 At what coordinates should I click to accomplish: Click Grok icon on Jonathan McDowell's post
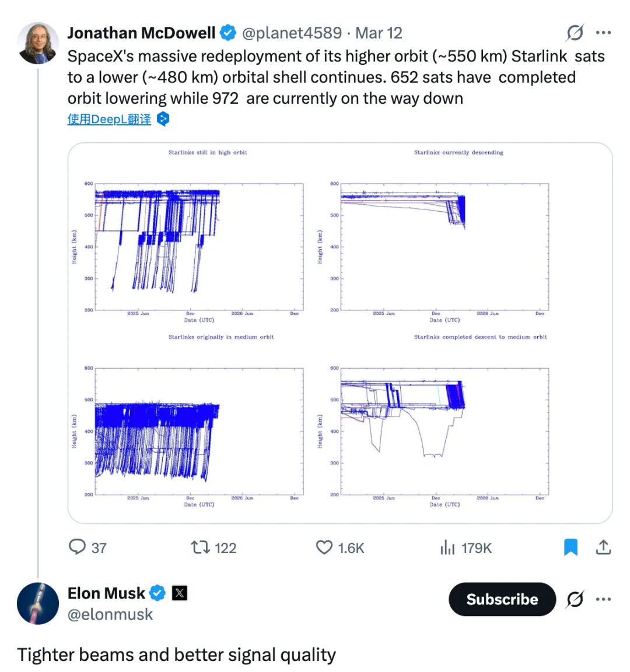[575, 33]
